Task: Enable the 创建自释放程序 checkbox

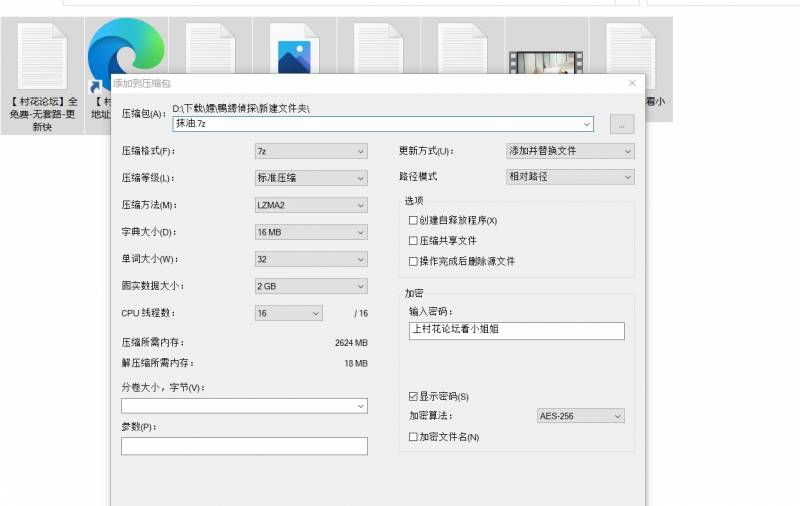Action: tap(413, 220)
